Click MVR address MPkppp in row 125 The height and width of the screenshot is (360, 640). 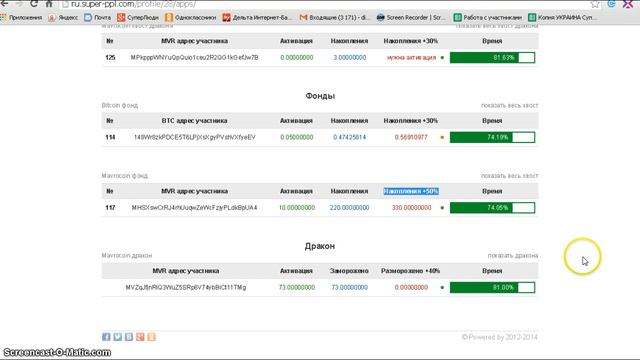[194, 58]
